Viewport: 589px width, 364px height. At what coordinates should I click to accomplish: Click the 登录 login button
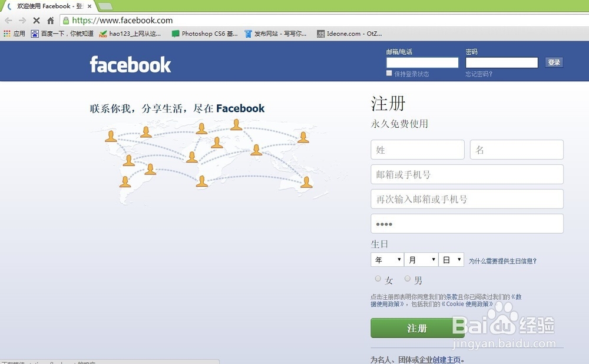[554, 62]
